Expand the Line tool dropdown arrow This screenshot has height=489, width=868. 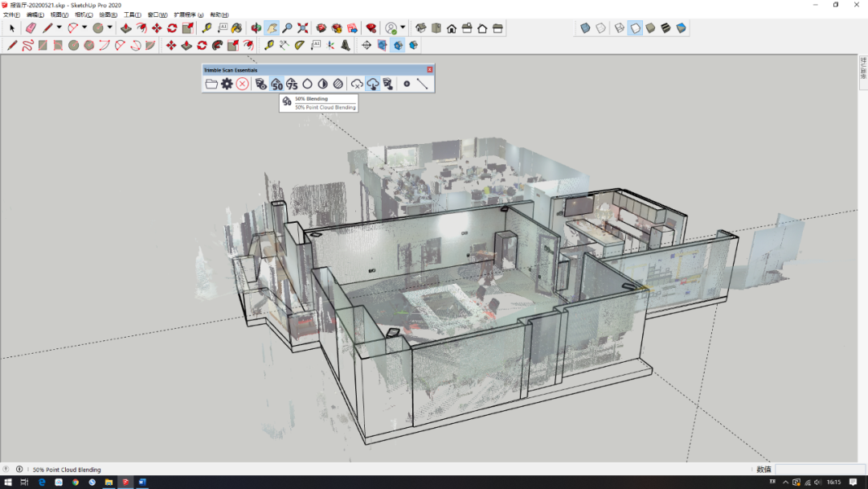[x=59, y=28]
